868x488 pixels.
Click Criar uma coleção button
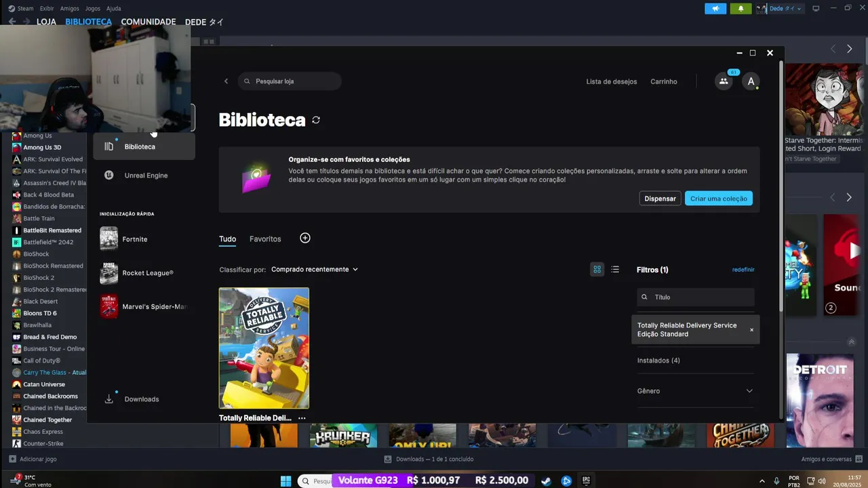click(x=719, y=199)
